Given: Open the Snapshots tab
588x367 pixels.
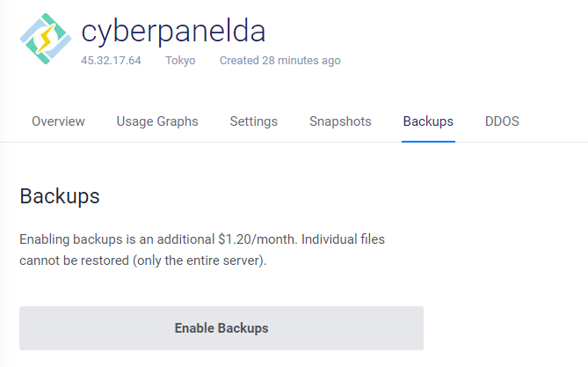Looking at the screenshot, I should coord(340,121).
